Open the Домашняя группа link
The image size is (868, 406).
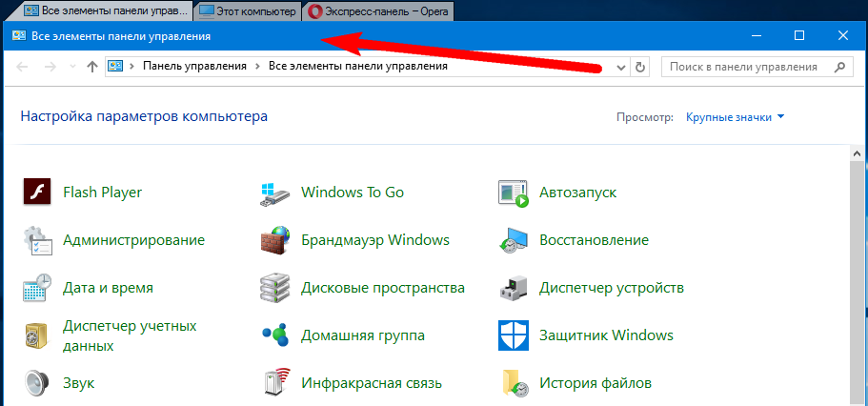[363, 335]
